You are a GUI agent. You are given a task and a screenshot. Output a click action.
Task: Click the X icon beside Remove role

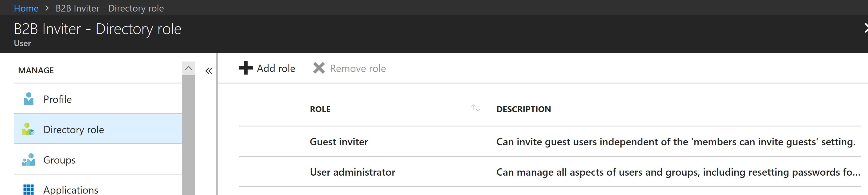[319, 68]
